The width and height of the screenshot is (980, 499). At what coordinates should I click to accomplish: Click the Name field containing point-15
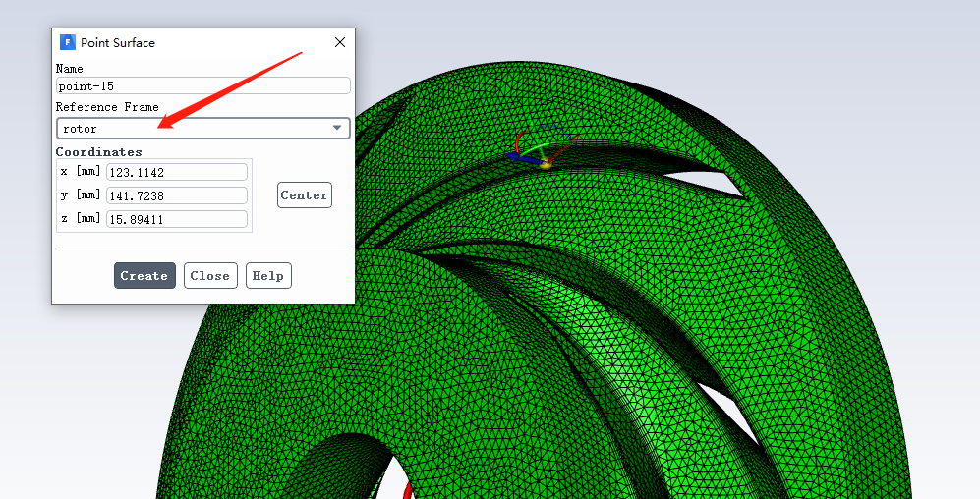[202, 86]
